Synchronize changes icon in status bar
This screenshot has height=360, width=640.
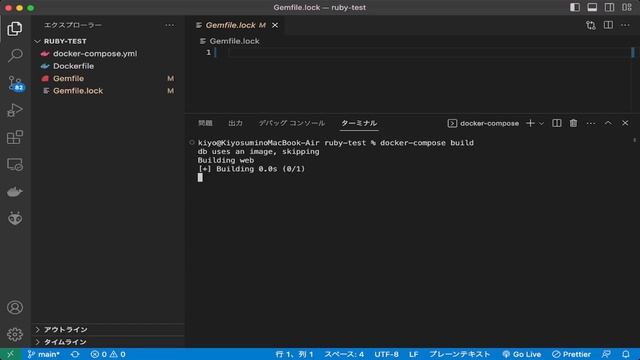tap(75, 354)
